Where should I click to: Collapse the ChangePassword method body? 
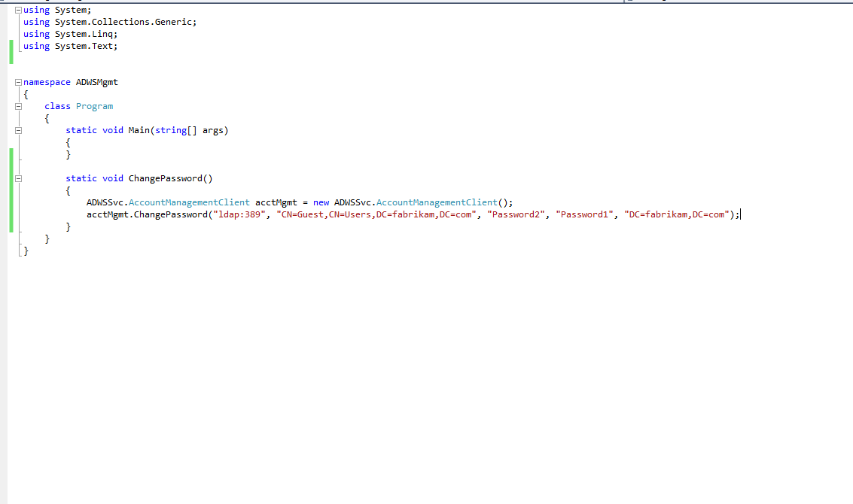(17, 178)
